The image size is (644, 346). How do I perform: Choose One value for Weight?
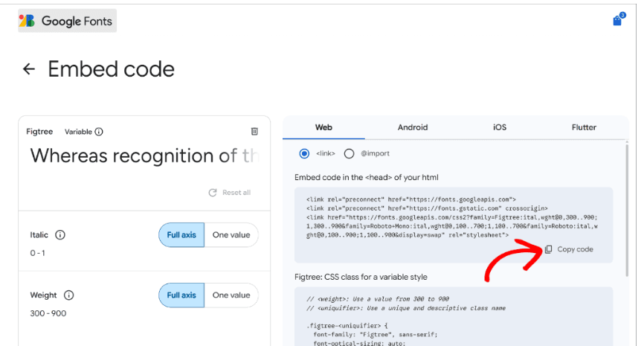(x=231, y=295)
